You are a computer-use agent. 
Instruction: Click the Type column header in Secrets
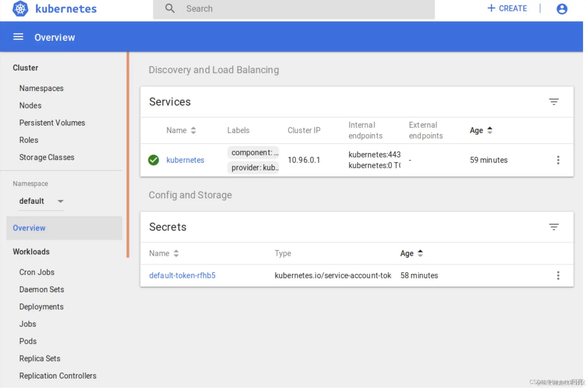pyautogui.click(x=283, y=254)
